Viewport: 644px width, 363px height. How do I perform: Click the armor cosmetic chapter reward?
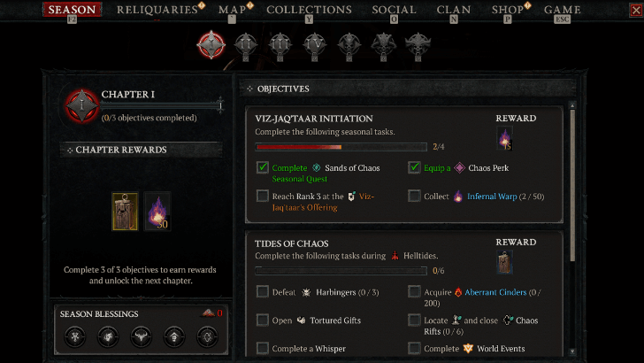tap(125, 211)
